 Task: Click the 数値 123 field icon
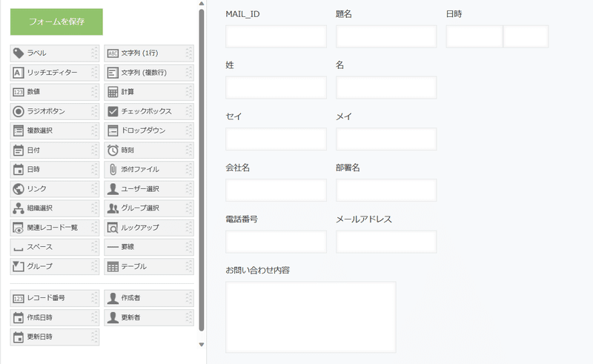point(18,92)
